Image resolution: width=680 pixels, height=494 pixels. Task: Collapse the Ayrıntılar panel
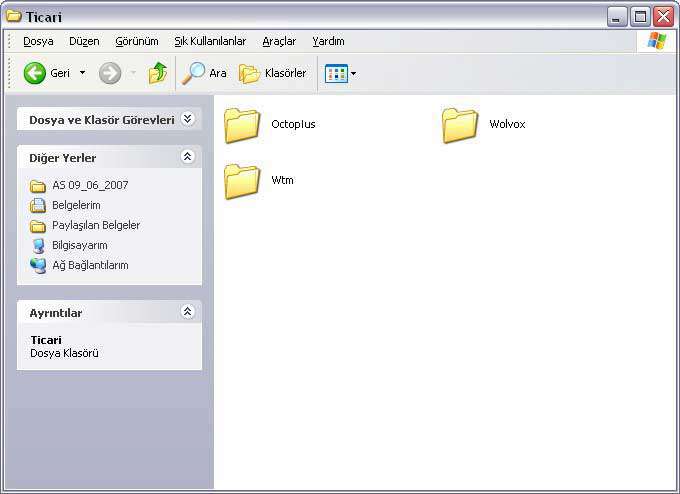coord(187,311)
